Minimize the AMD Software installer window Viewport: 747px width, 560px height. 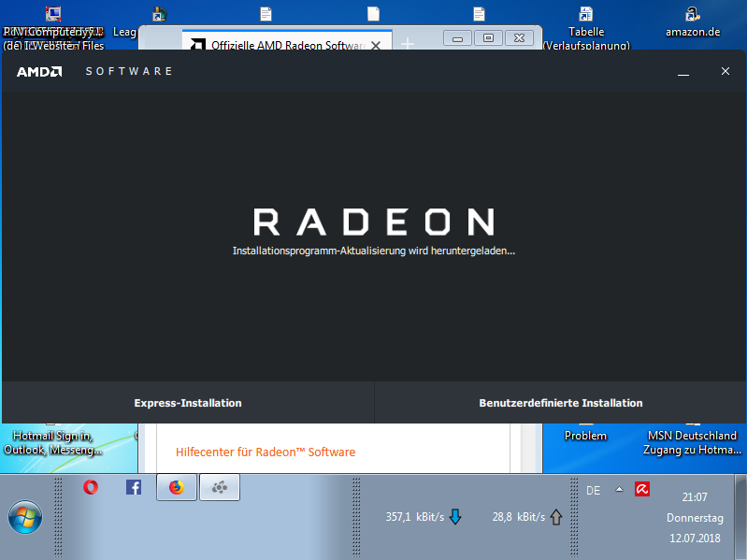(683, 71)
